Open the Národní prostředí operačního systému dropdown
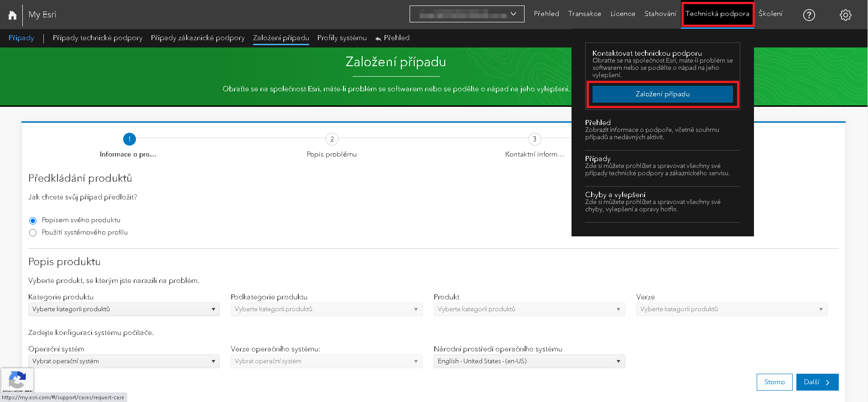Image resolution: width=868 pixels, height=402 pixels. click(x=529, y=361)
